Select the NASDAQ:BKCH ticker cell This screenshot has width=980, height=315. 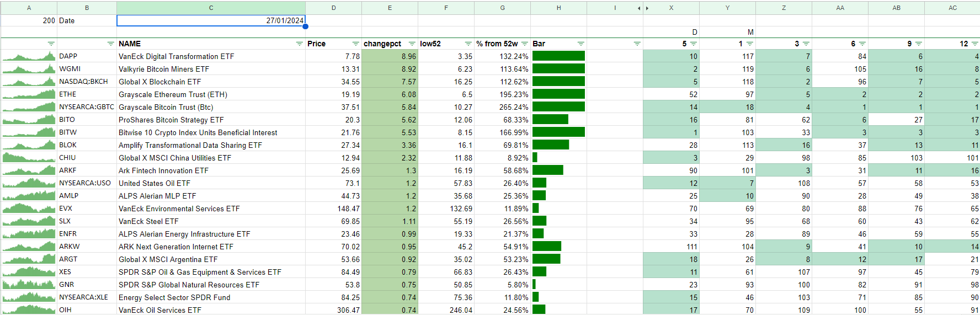coord(87,82)
